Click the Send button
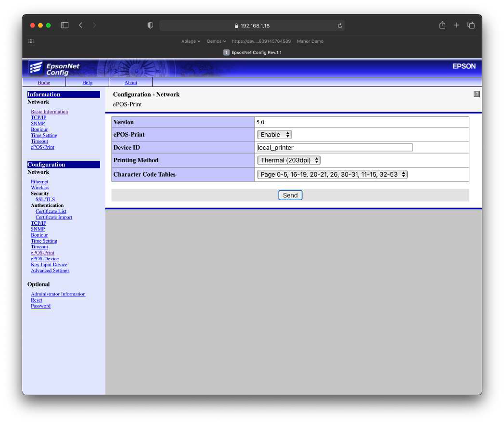 [x=290, y=195]
